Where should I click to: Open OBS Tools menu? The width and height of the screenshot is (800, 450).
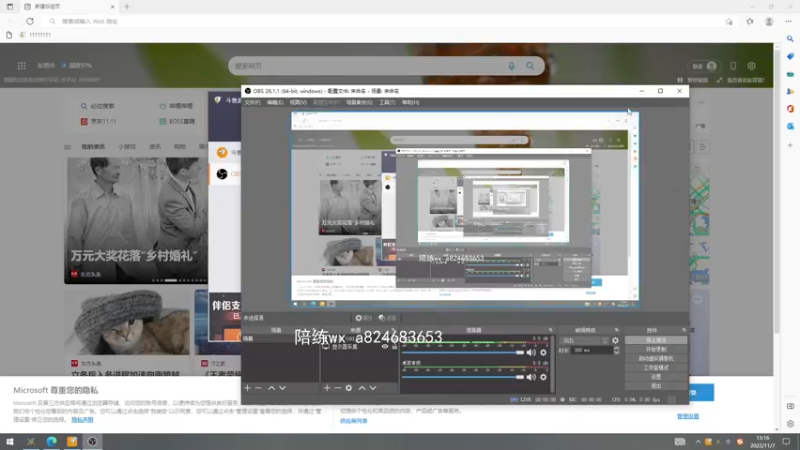(387, 103)
